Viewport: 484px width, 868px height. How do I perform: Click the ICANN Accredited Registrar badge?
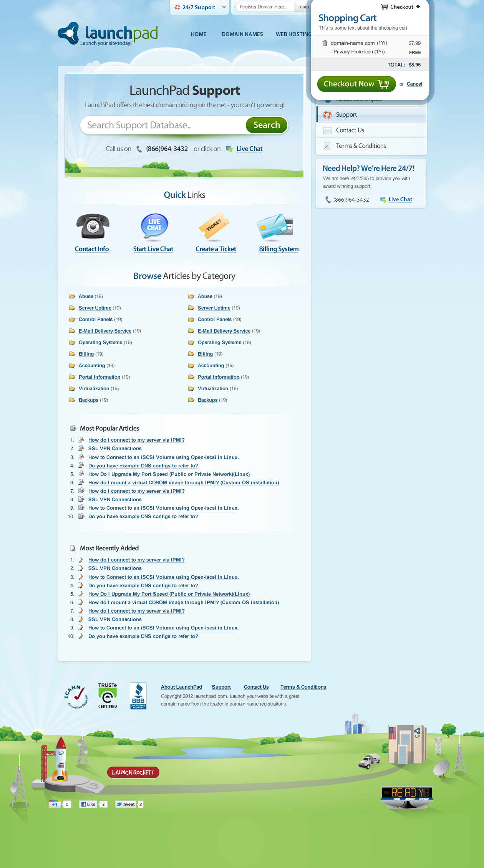click(x=76, y=696)
